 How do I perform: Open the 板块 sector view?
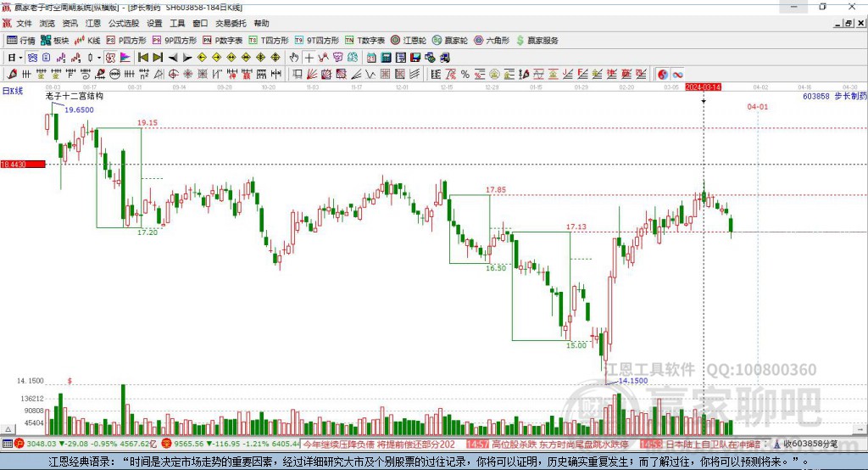coord(55,41)
